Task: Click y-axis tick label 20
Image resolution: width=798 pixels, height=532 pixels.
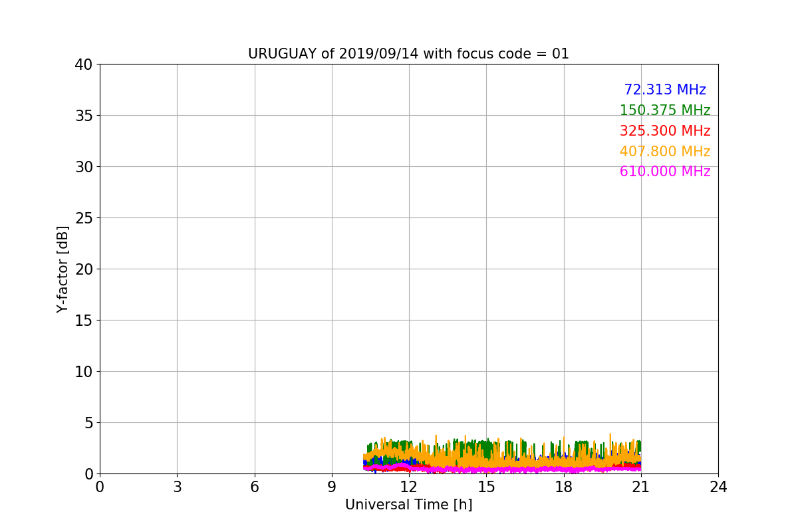Action: pyautogui.click(x=83, y=269)
